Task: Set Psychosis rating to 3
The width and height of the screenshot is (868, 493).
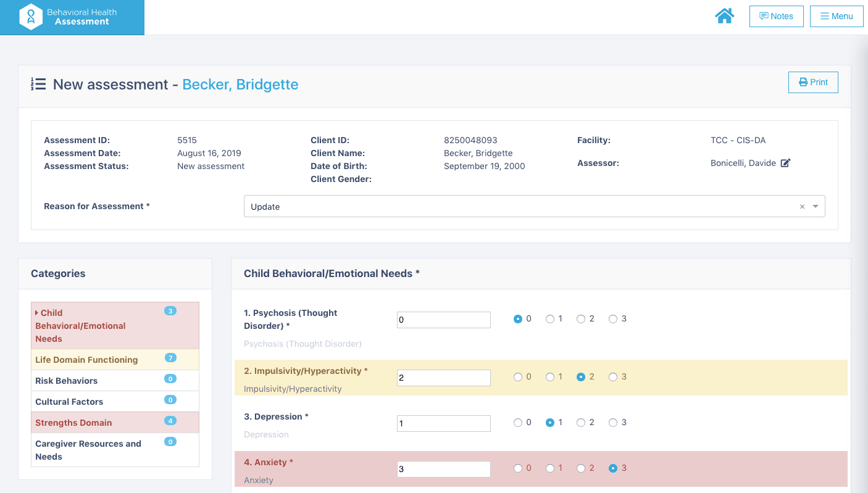Action: [x=613, y=319]
